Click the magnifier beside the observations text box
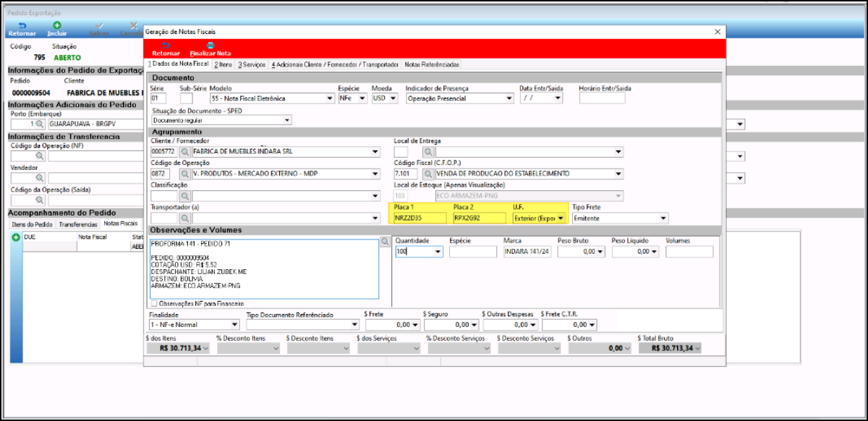The height and width of the screenshot is (421, 868). point(385,242)
